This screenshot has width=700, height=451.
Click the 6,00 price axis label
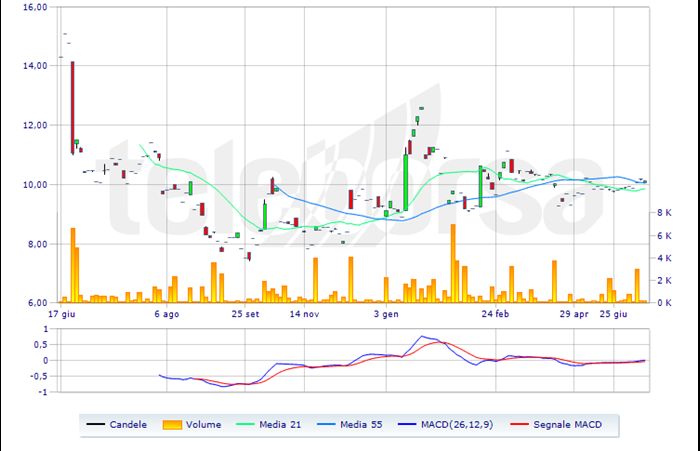(x=37, y=303)
